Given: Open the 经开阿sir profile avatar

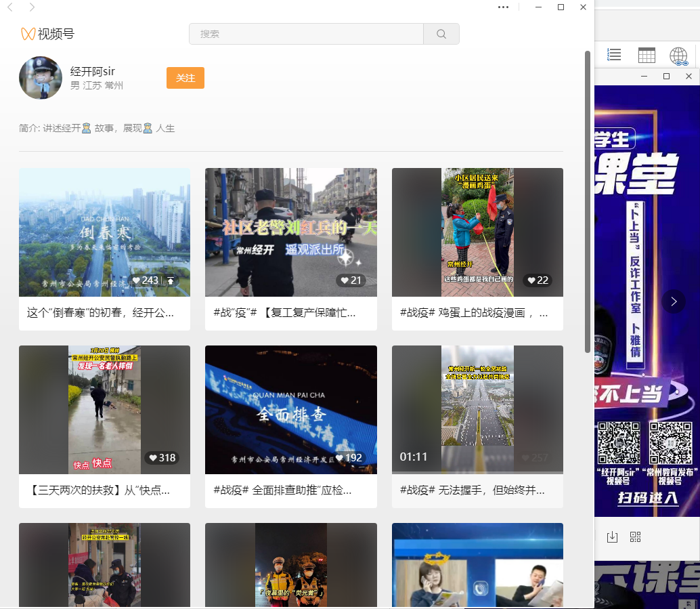Looking at the screenshot, I should click(x=41, y=78).
